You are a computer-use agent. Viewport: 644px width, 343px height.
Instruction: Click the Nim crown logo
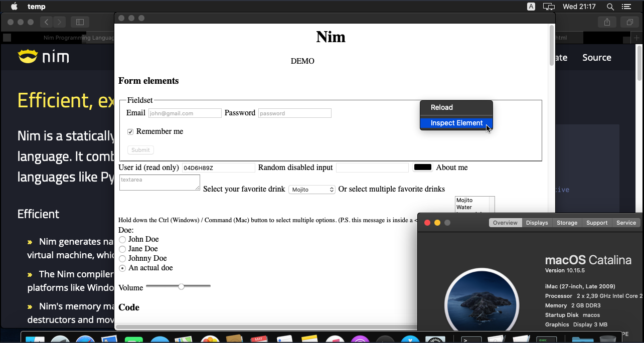tap(28, 57)
